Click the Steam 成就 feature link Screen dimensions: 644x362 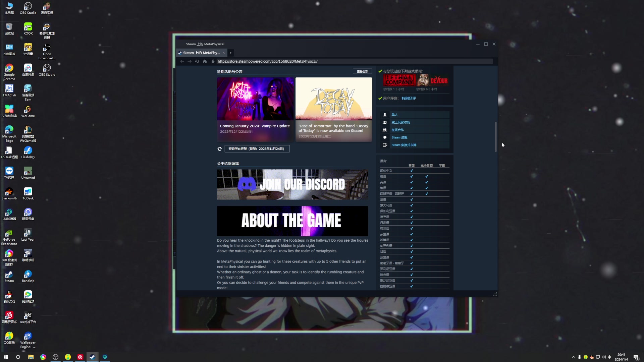pos(399,137)
